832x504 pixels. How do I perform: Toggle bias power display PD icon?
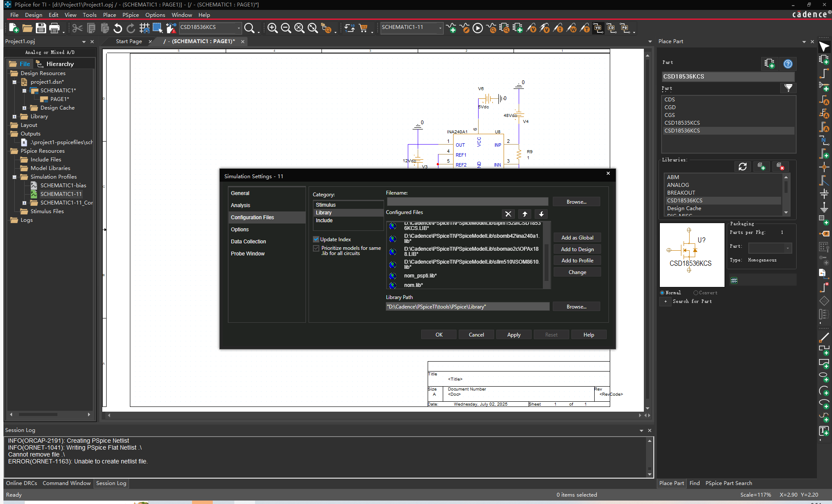click(x=625, y=28)
